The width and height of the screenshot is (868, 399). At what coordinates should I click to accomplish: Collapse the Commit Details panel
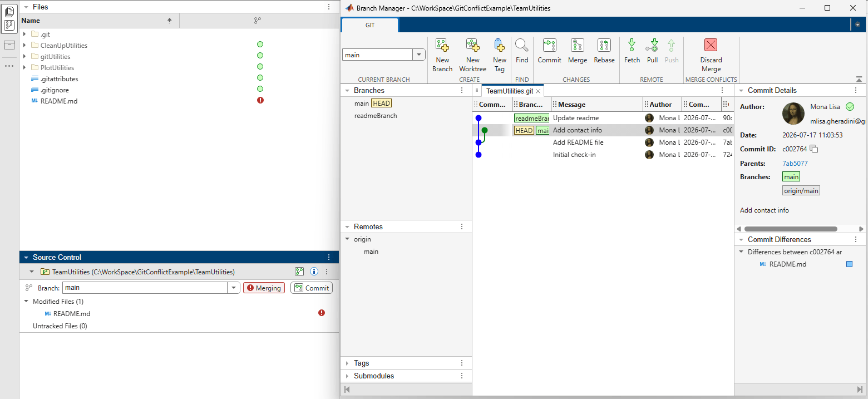tap(741, 90)
